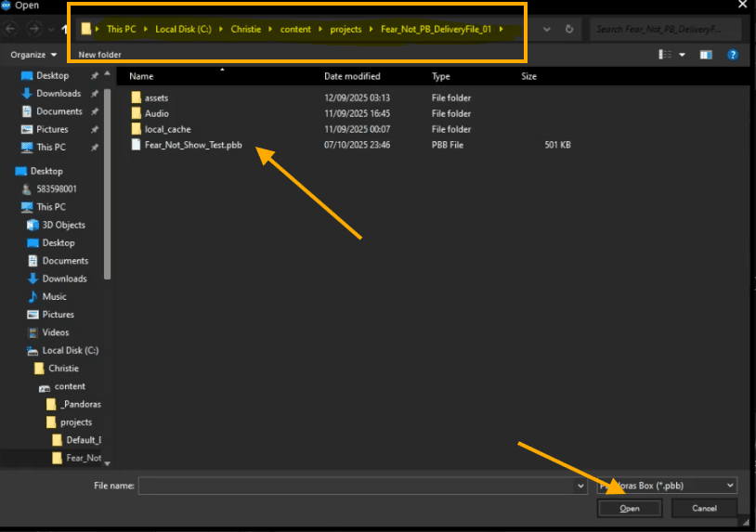Open Music in the sidebar
This screenshot has height=532, width=756.
coord(54,296)
